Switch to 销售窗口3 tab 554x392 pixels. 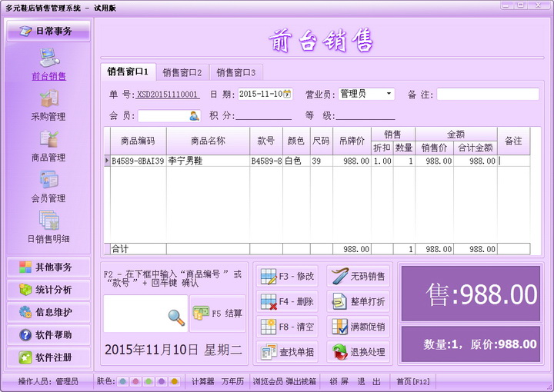point(236,73)
